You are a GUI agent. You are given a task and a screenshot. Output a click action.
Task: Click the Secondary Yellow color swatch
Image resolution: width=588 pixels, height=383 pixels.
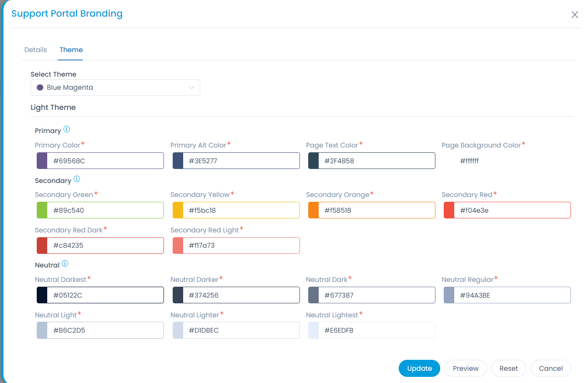[x=178, y=210]
